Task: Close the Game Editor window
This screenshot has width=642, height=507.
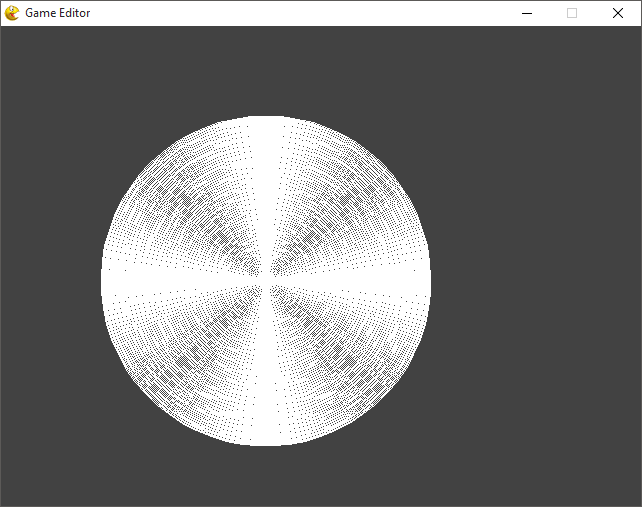Action: [x=618, y=14]
